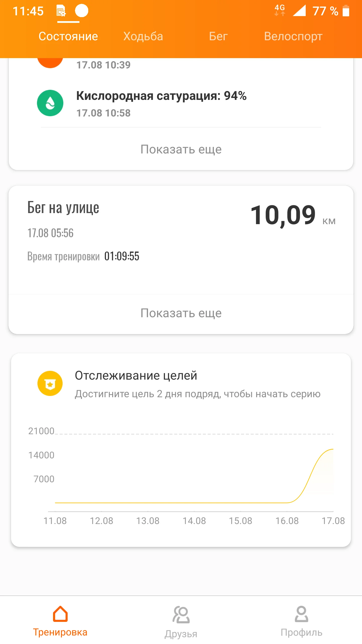
Task: Switch to the Ходьба tab
Action: [143, 36]
